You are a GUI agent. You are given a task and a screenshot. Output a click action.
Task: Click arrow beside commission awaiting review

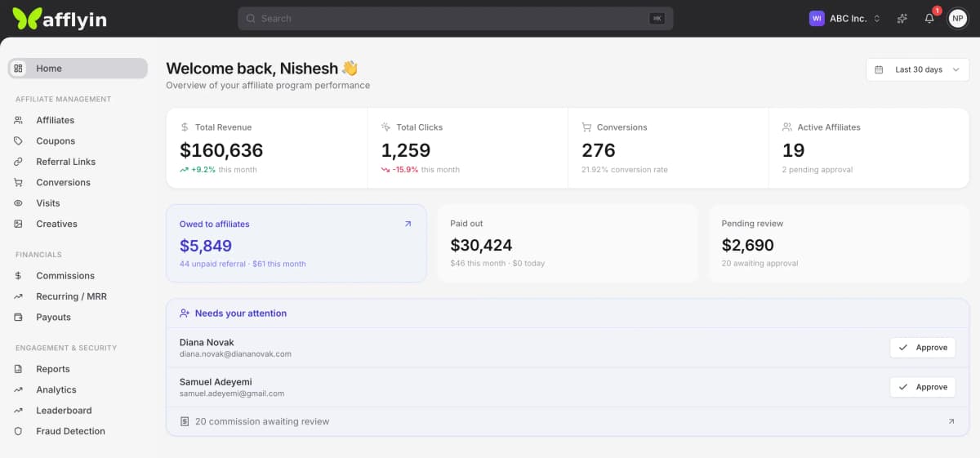coord(951,421)
